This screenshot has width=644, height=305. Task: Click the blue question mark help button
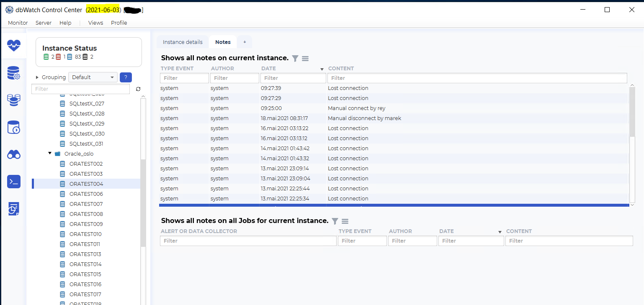click(126, 77)
